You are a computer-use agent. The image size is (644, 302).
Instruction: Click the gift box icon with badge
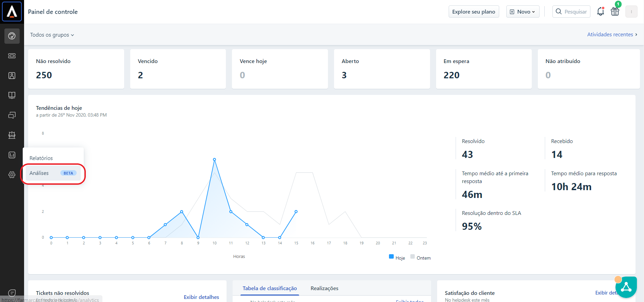615,12
